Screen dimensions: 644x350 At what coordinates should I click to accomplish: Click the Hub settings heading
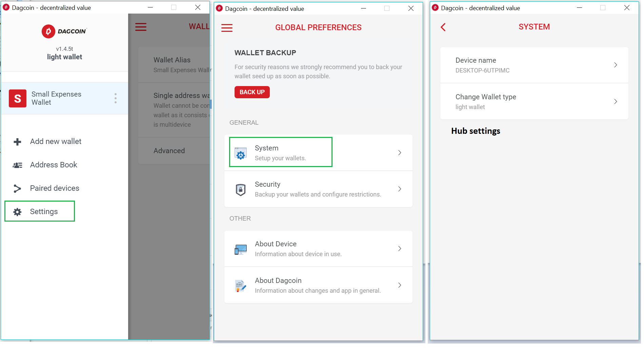coord(476,131)
